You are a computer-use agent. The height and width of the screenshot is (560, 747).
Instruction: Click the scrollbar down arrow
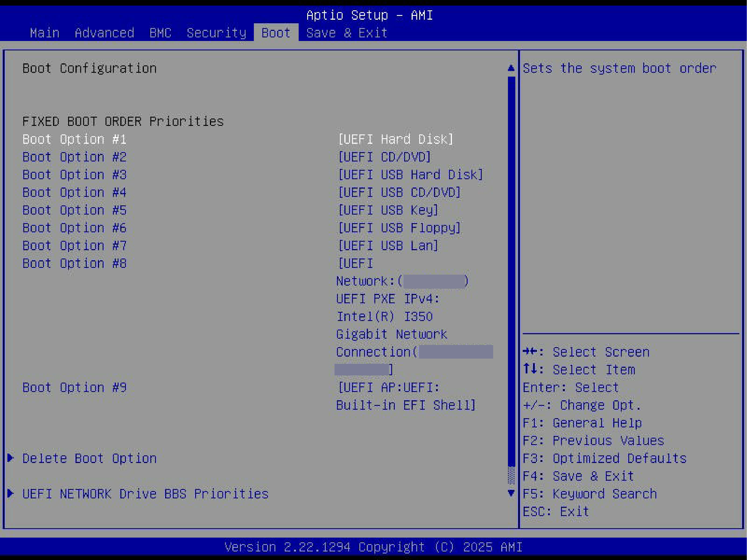[511, 493]
